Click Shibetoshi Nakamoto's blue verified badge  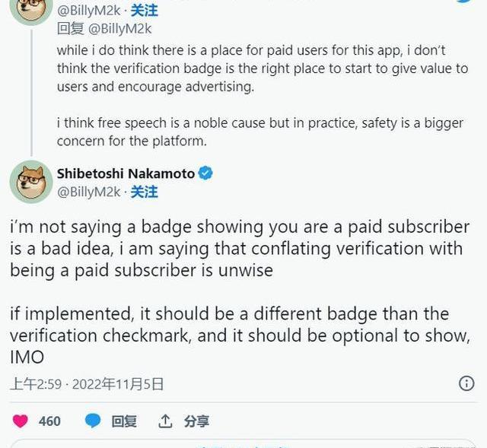click(x=205, y=173)
